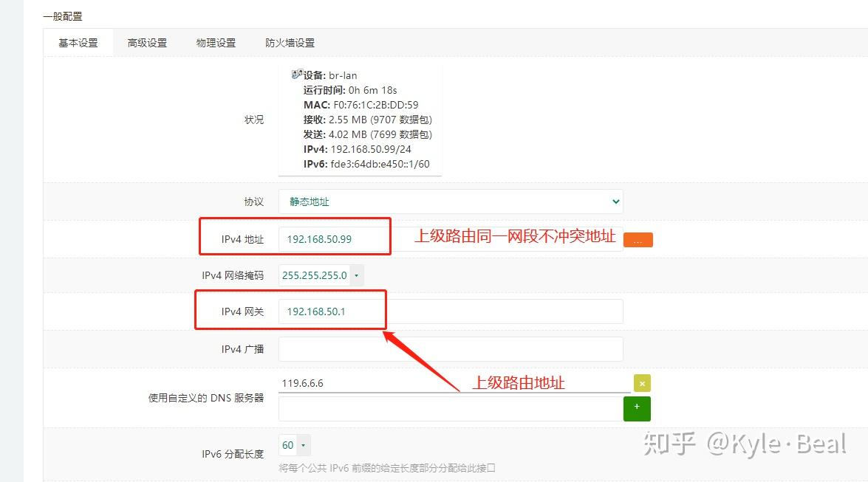Switch to the 高级设置 tab

146,42
